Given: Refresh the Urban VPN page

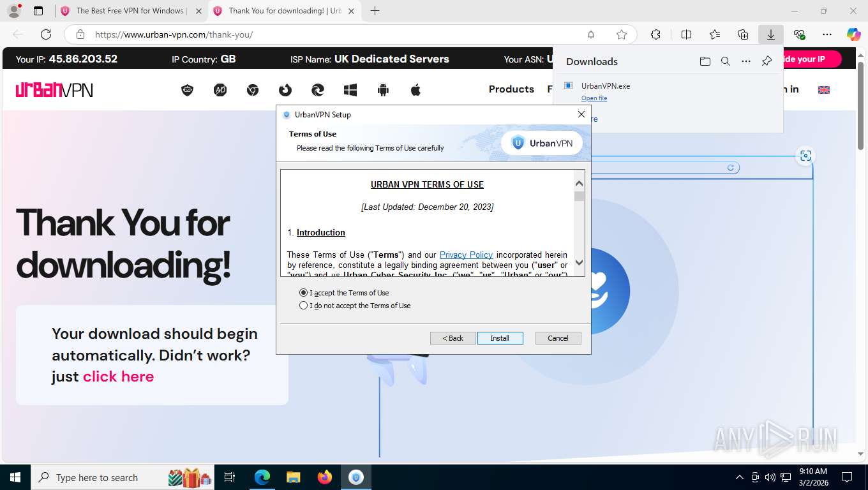Looking at the screenshot, I should click(x=45, y=34).
